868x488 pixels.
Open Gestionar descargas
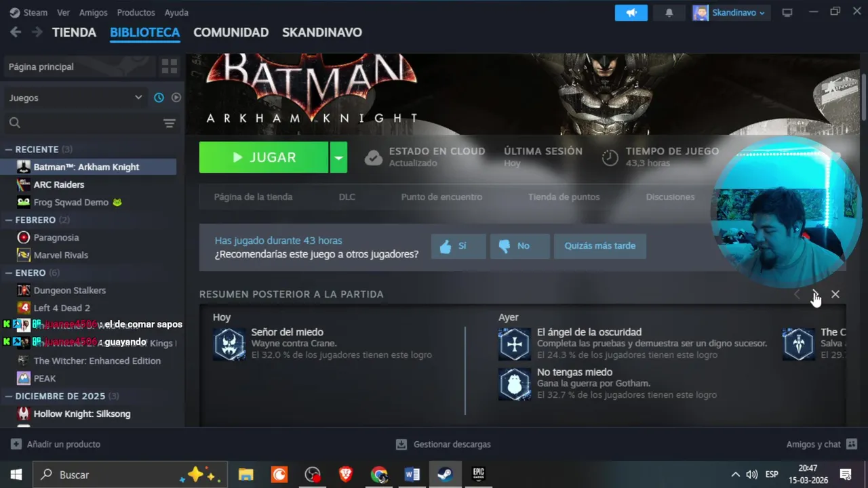pyautogui.click(x=443, y=444)
